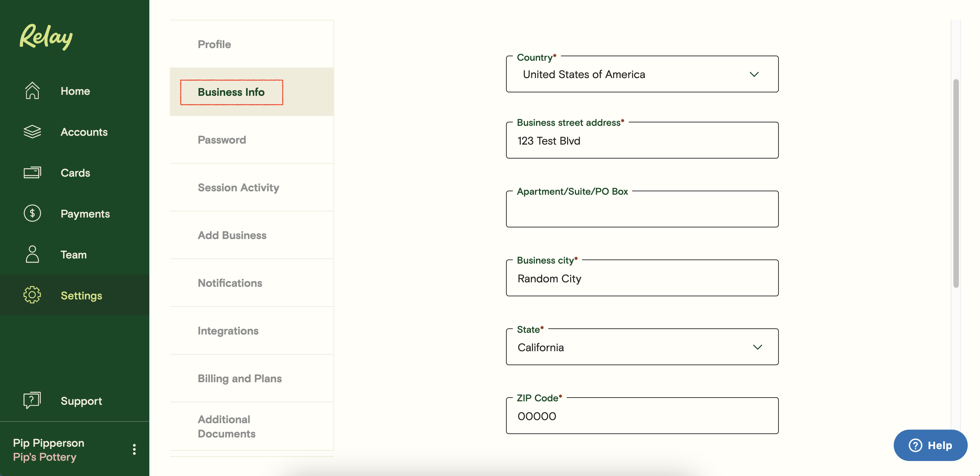Click the Home house icon
This screenshot has height=476, width=980.
tap(32, 91)
